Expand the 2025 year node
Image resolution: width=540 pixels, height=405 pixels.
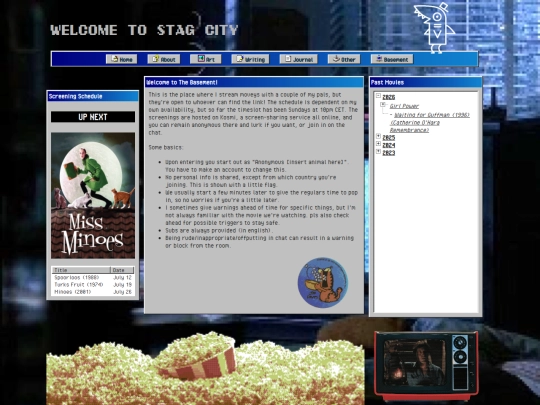[x=378, y=136]
